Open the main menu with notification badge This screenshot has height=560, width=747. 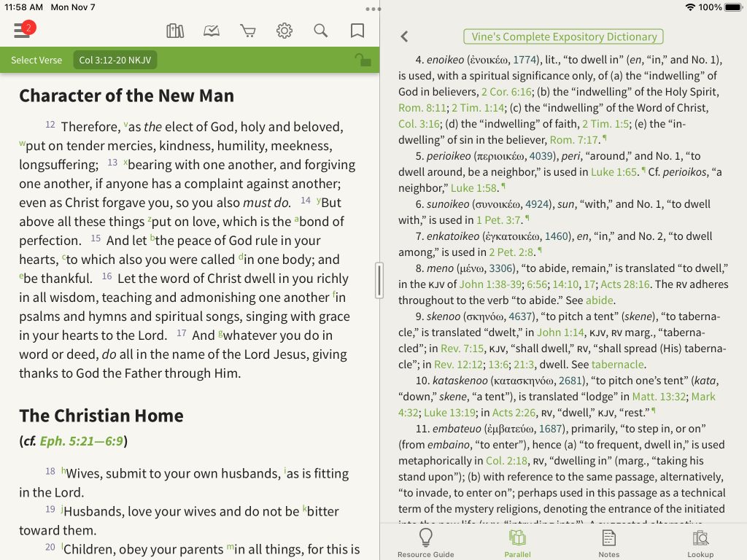(24, 30)
